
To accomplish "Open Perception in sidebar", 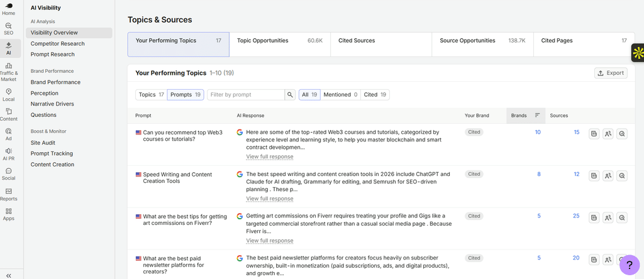I will [x=45, y=93].
